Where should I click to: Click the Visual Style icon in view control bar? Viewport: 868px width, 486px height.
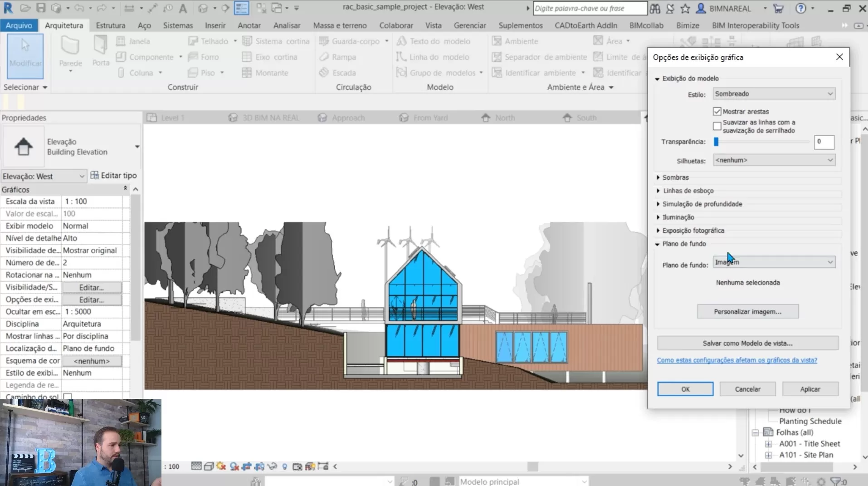[x=209, y=466]
